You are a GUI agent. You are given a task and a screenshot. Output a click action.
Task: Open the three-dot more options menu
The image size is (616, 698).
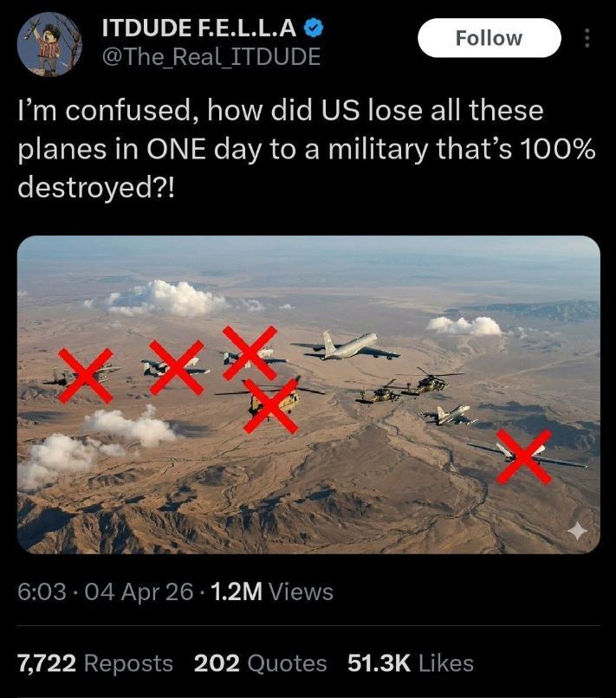point(587,38)
